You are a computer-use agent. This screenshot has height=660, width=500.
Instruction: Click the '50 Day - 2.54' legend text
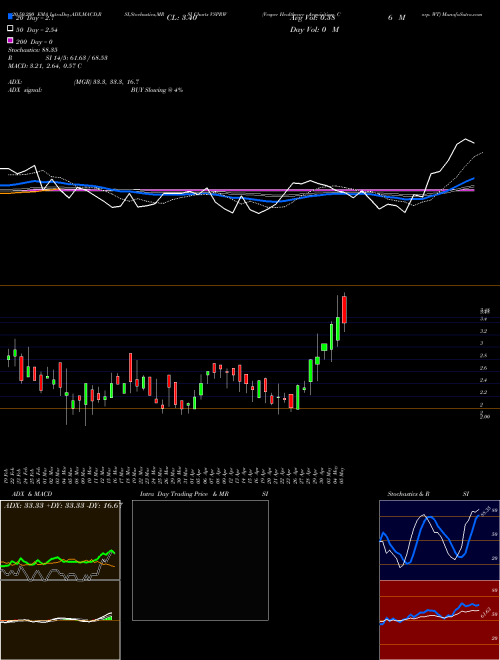click(37, 30)
